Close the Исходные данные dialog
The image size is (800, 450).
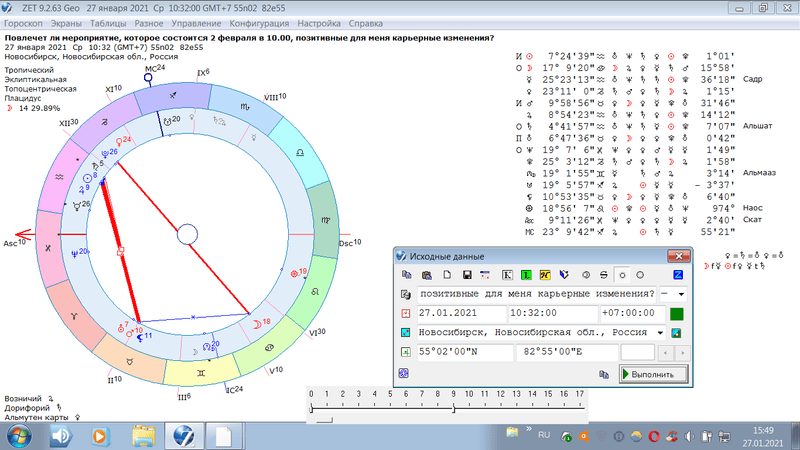click(678, 257)
